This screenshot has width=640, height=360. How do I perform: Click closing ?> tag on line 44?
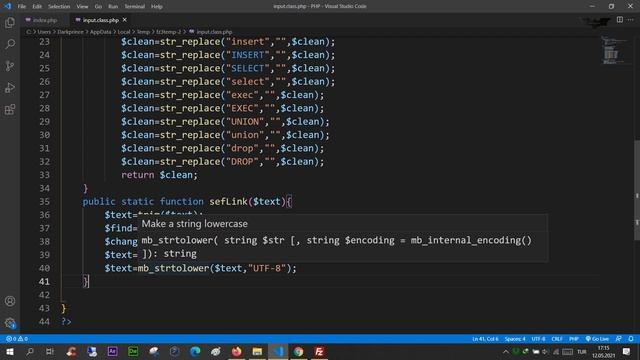pyautogui.click(x=66, y=322)
